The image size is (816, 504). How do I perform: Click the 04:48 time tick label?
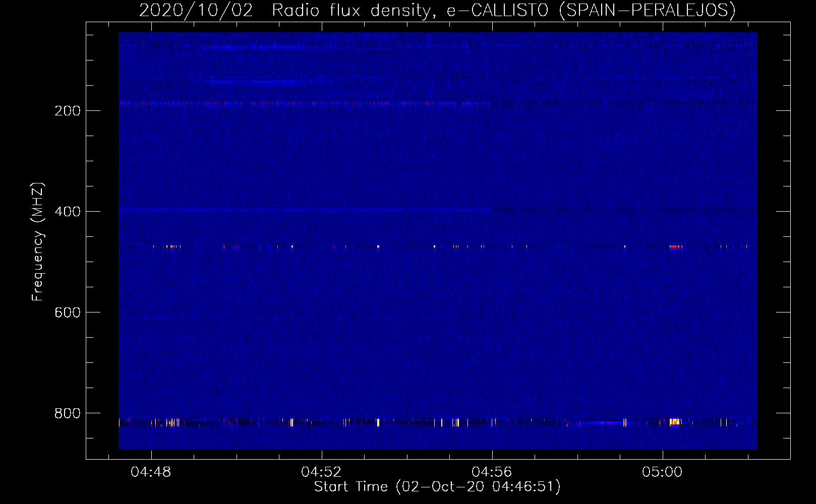tap(151, 472)
